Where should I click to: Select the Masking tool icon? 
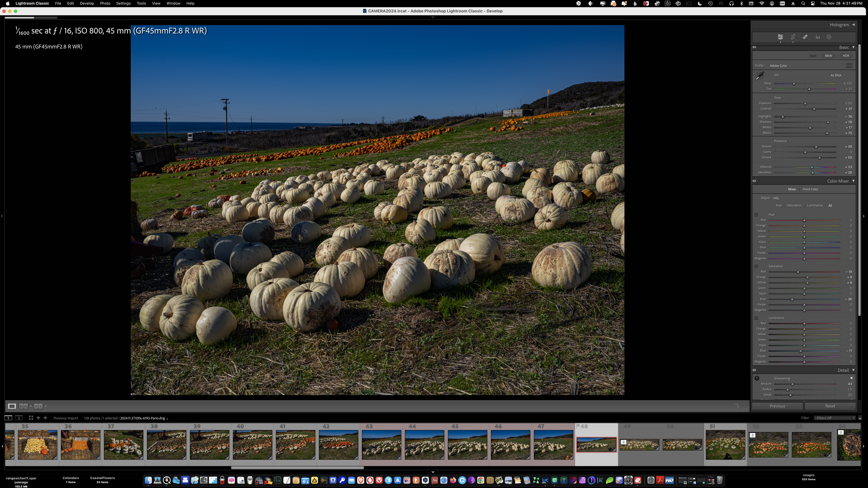point(829,37)
